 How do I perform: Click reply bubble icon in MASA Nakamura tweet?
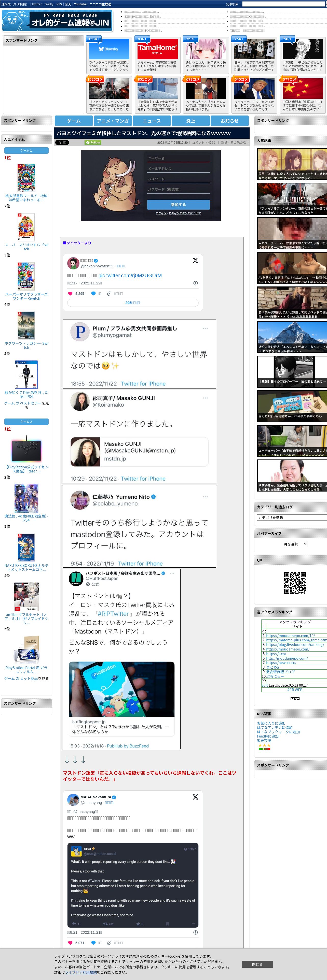point(93,943)
